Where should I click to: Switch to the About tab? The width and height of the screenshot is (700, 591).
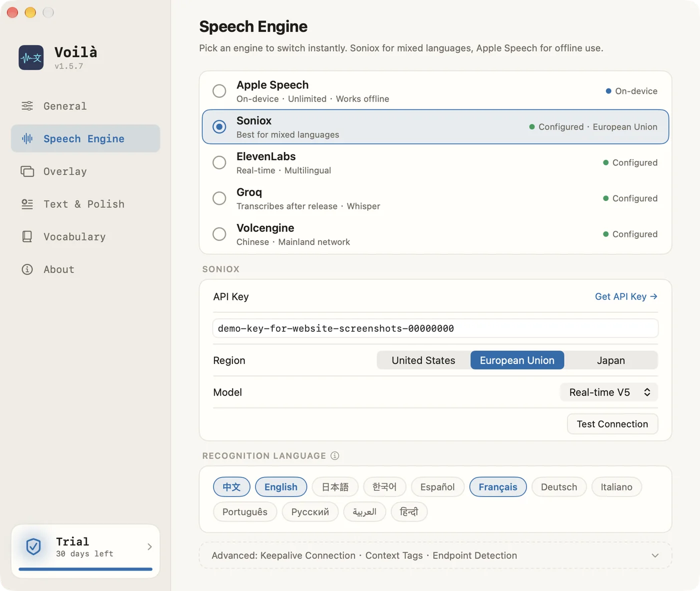(x=85, y=269)
